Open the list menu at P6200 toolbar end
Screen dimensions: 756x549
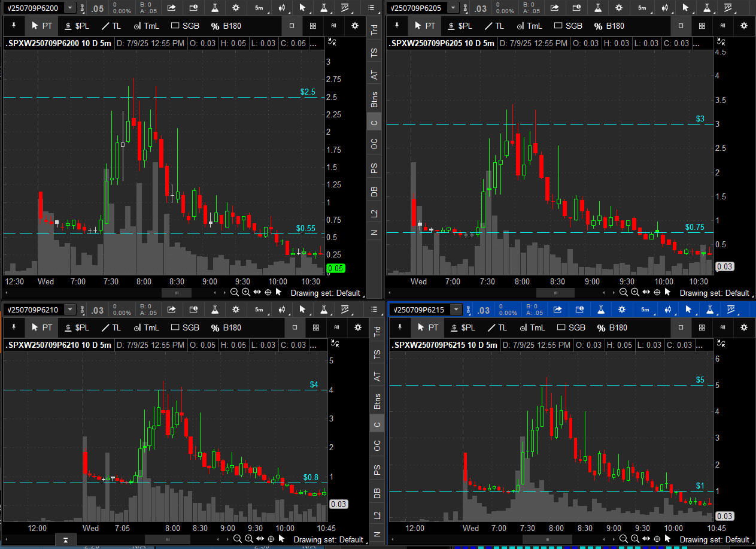coord(372,8)
